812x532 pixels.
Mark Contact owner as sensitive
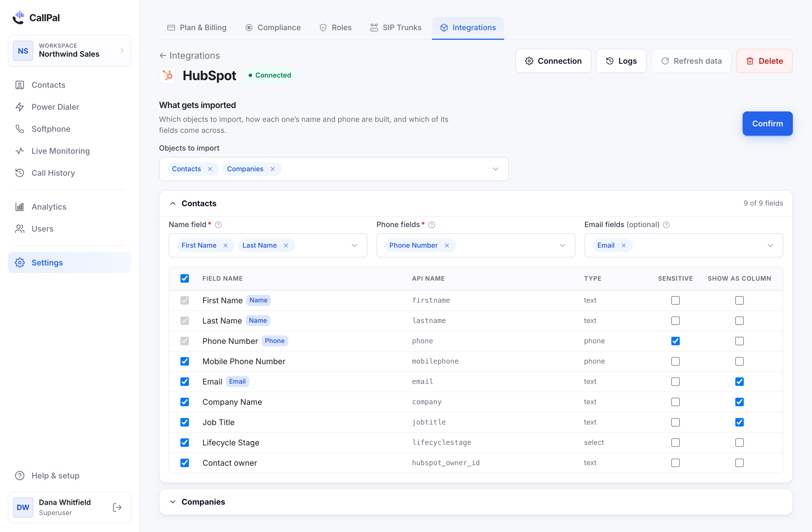pyautogui.click(x=676, y=463)
